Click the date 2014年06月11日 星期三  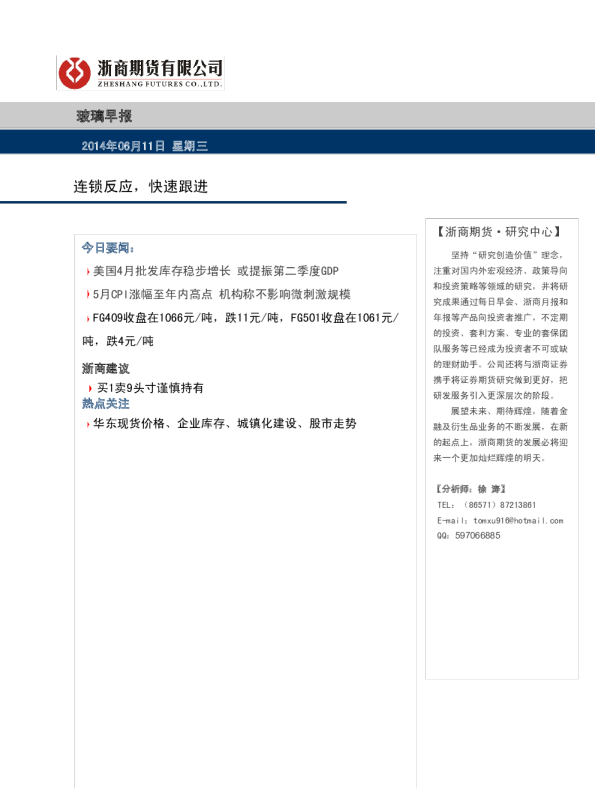click(x=144, y=146)
